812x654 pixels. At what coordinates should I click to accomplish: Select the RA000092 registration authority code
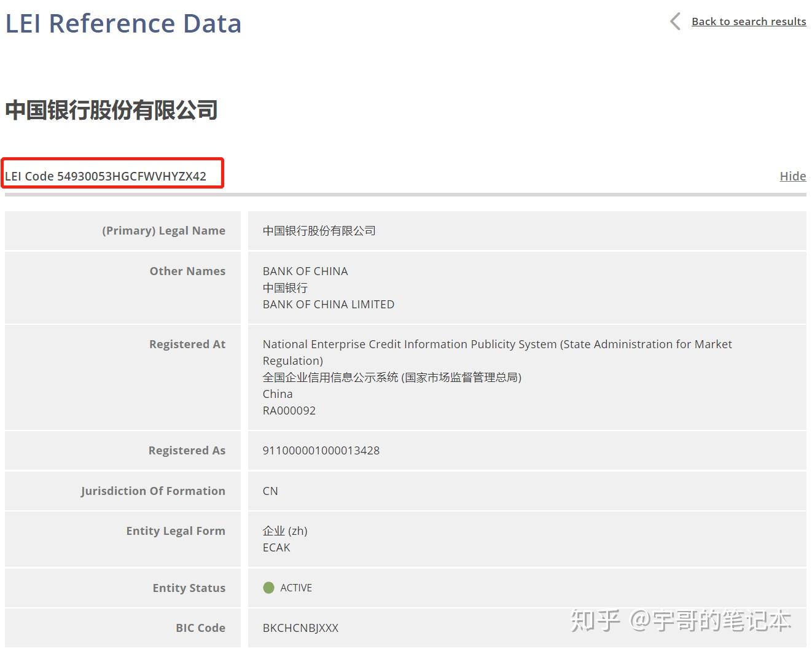coord(289,411)
